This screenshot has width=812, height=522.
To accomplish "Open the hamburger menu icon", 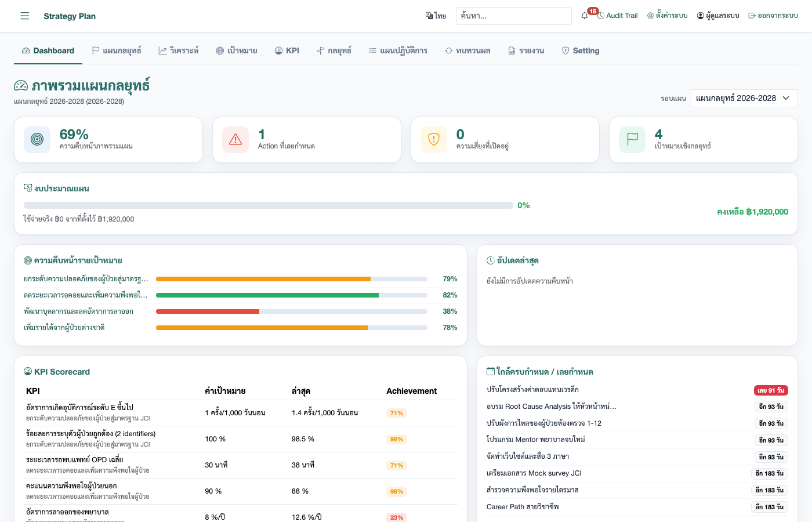I will (x=24, y=16).
